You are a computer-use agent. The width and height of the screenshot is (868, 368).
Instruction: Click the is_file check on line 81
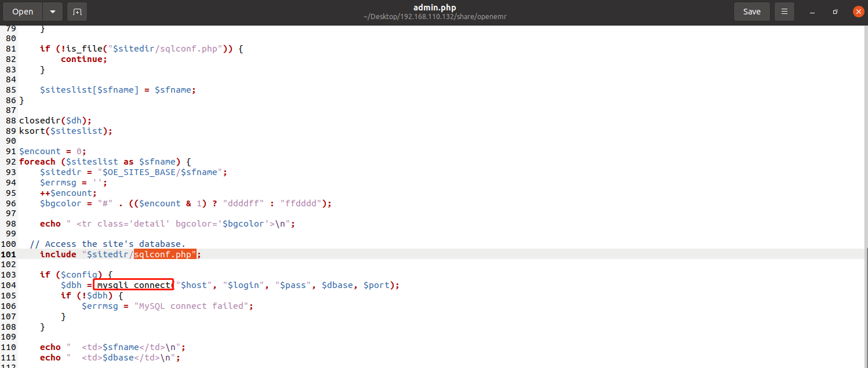[141, 49]
